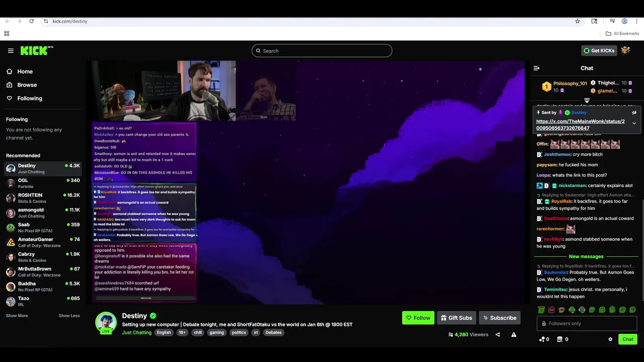
Task: Click the first green halo emote in quick emotes
Action: (541, 310)
